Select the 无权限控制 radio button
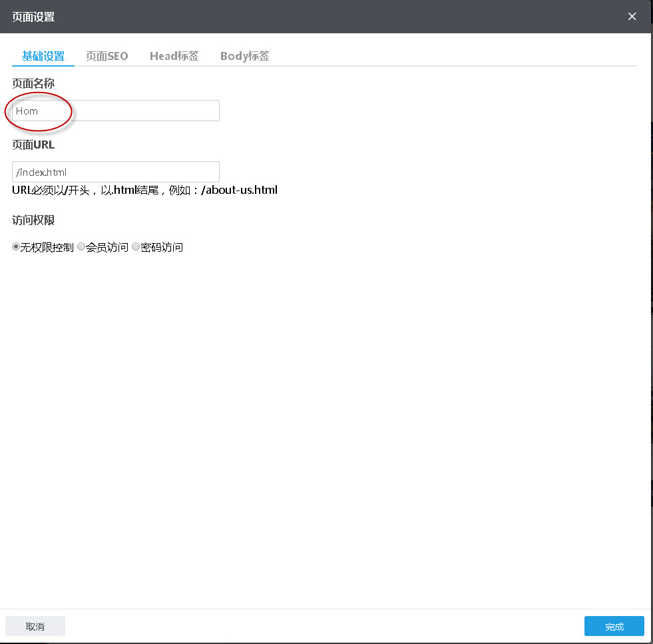The width and height of the screenshot is (653, 644). coord(15,246)
